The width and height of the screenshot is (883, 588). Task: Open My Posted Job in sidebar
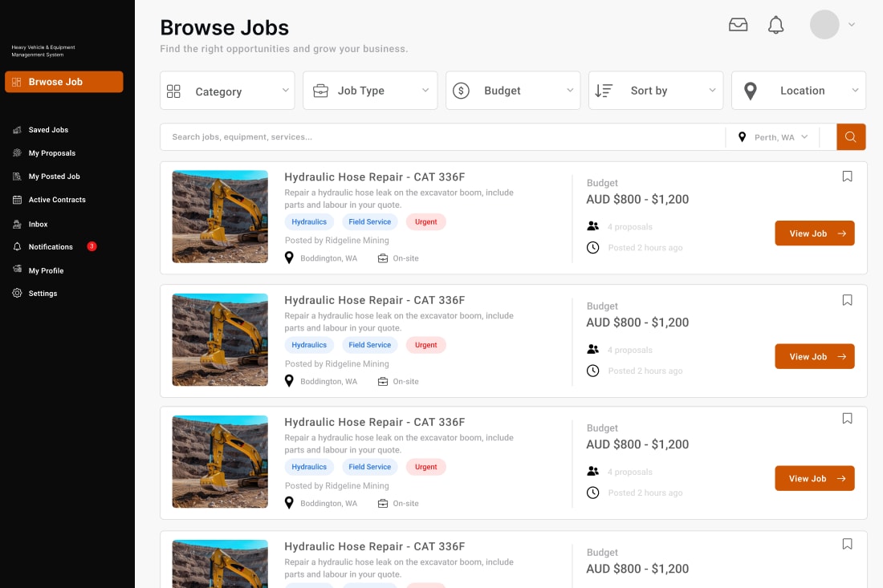pyautogui.click(x=54, y=176)
